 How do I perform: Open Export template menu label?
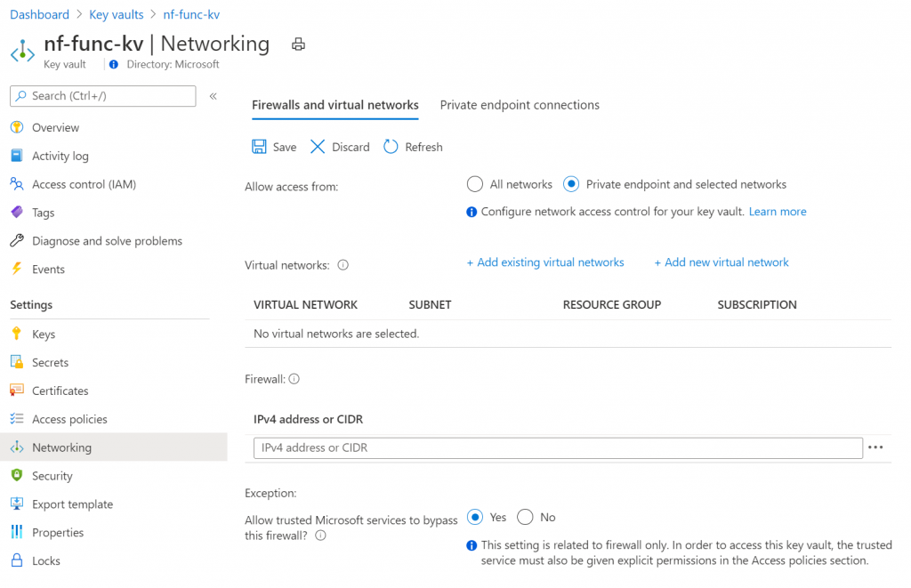[x=73, y=504]
